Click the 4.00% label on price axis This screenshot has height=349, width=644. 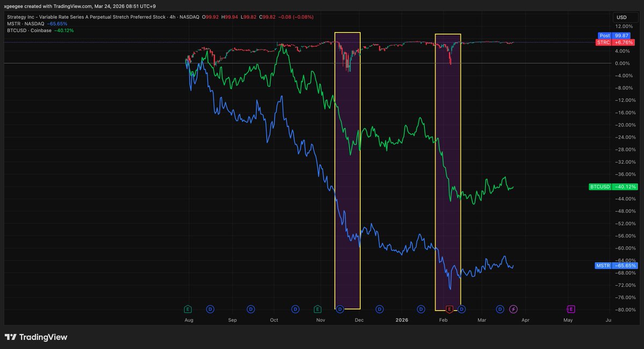[622, 51]
